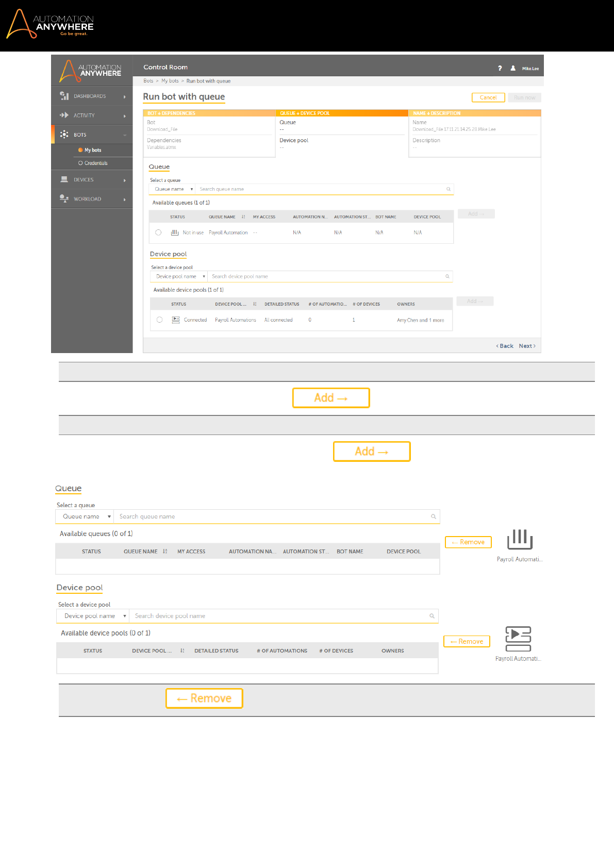This screenshot has width=614, height=868.
Task: Click the MY ACCESS header in the (1 of 1) queue table
Action: pos(264,217)
